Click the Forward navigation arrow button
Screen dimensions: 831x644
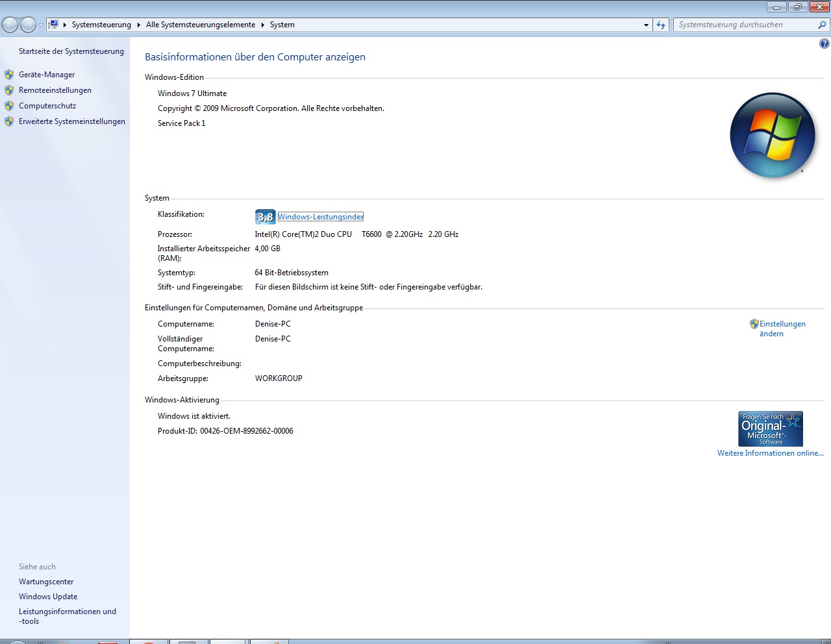(x=28, y=25)
